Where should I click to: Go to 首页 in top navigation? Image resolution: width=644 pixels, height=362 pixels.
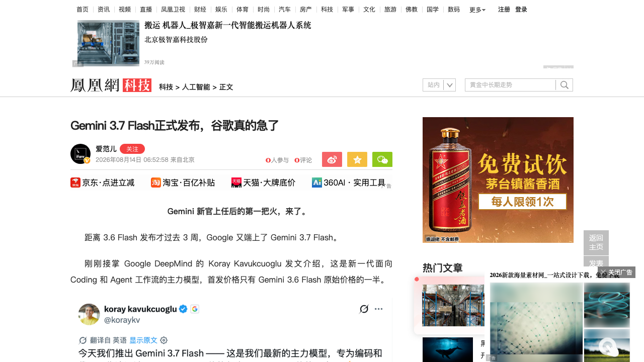coord(83,9)
